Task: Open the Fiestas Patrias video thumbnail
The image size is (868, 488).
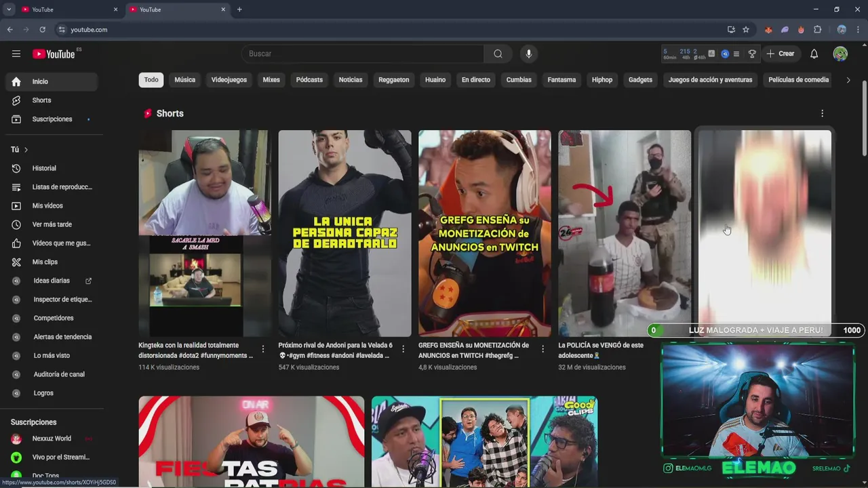Action: tap(251, 441)
